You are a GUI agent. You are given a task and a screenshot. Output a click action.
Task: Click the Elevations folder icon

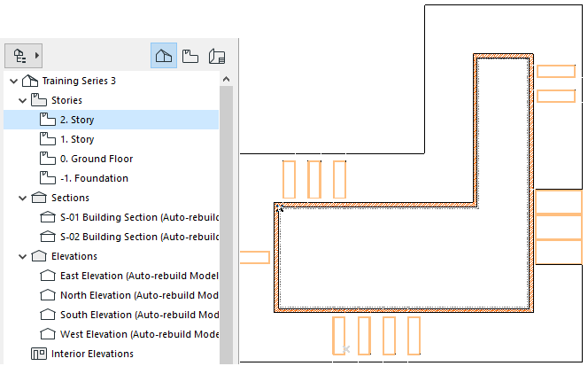tap(39, 256)
